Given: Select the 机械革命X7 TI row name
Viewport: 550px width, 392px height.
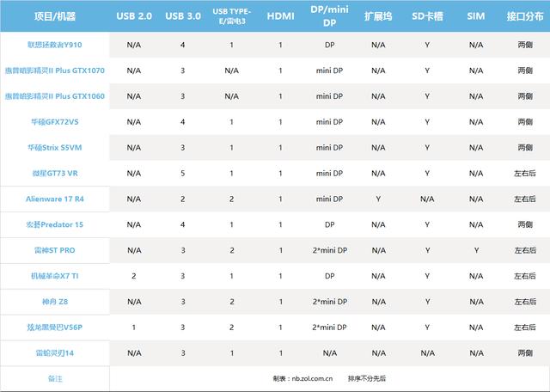Looking at the screenshot, I should pos(55,276).
